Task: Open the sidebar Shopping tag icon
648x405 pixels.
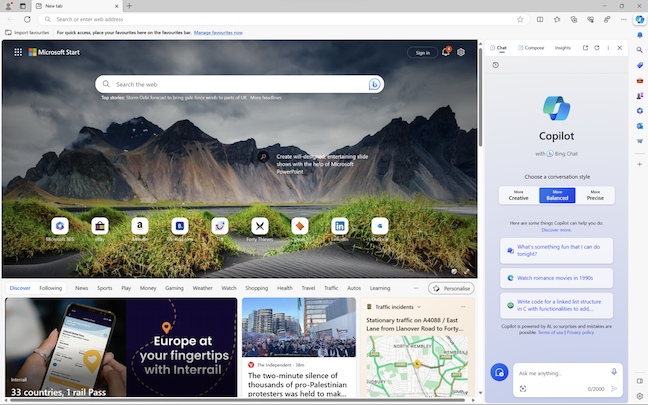Action: point(640,65)
